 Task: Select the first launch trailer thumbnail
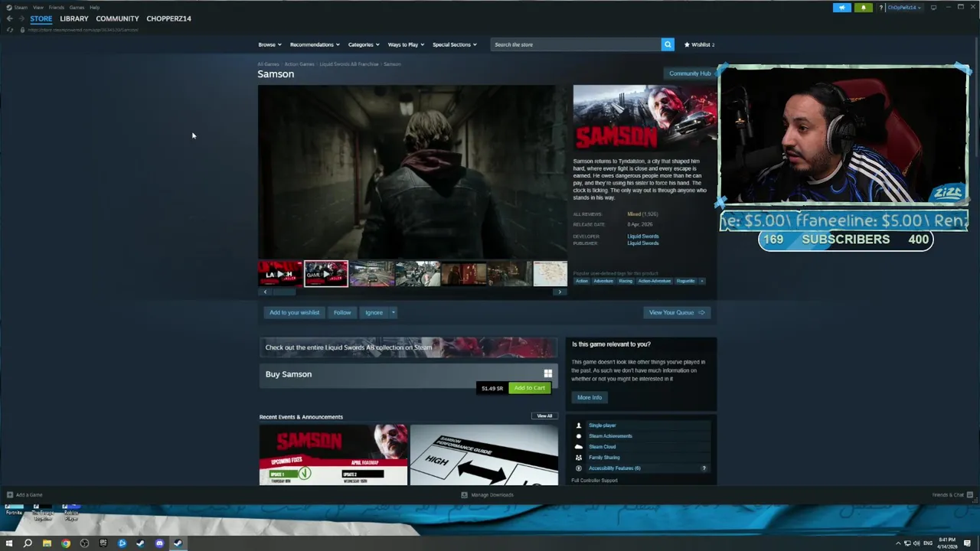(280, 273)
